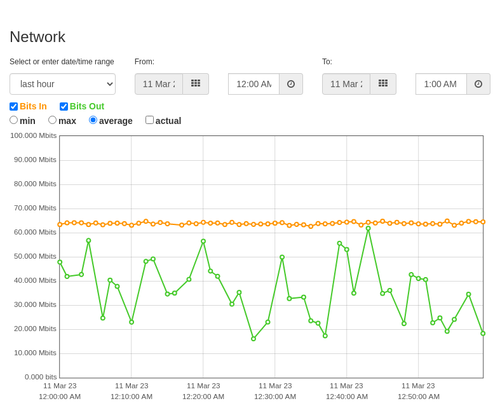Open the 'last hour' range dropdown
Image resolution: width=500 pixels, height=403 pixels.
point(63,84)
